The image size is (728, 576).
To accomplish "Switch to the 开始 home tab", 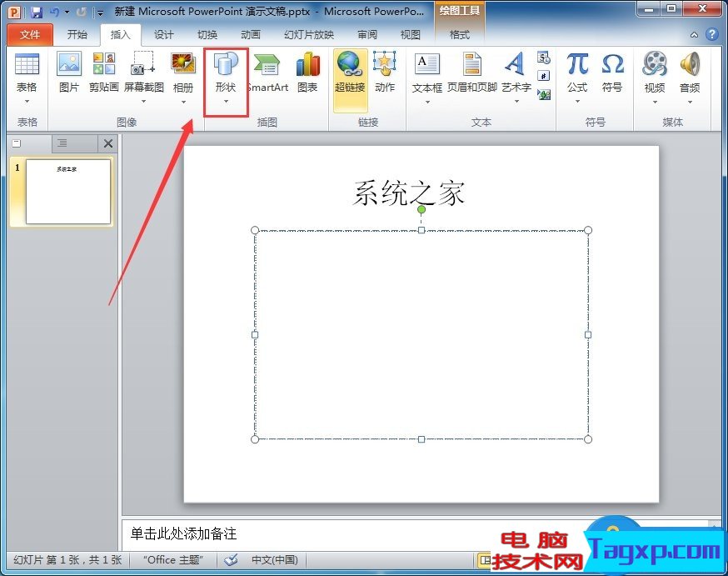I will point(77,34).
